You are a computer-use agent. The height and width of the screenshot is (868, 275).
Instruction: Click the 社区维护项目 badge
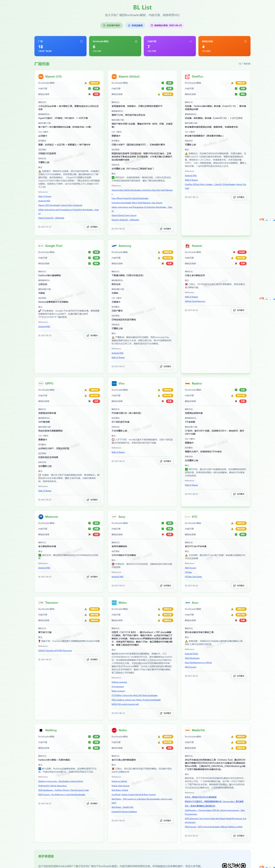[x=112, y=25]
